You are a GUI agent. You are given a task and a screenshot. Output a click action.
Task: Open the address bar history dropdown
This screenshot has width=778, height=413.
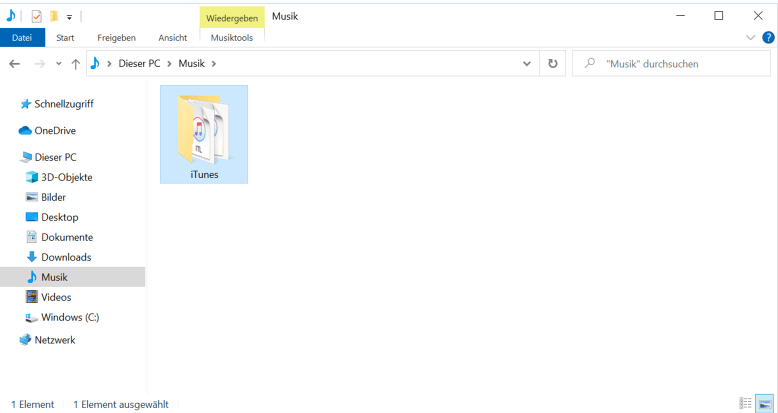click(527, 64)
